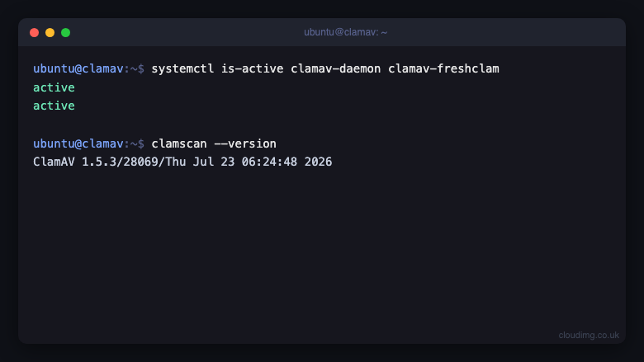Click clamav-freshclam in the command line
Screen dimensions: 644x362
[443, 68]
